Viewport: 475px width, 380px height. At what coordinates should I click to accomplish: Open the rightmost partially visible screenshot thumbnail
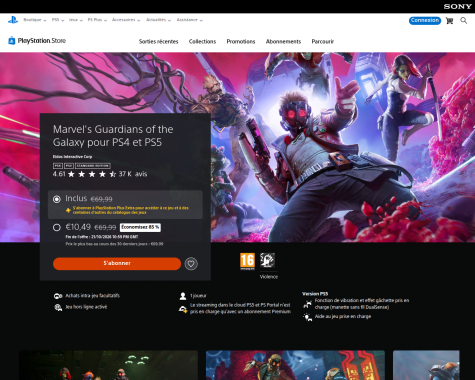click(426, 365)
